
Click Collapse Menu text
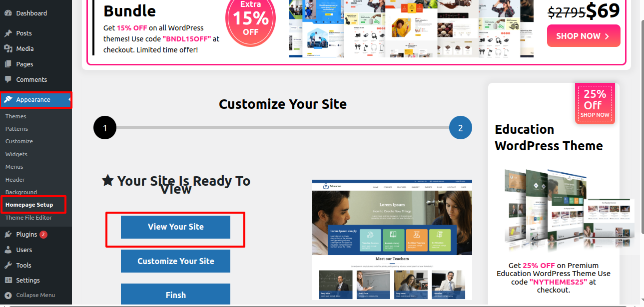[x=35, y=295]
